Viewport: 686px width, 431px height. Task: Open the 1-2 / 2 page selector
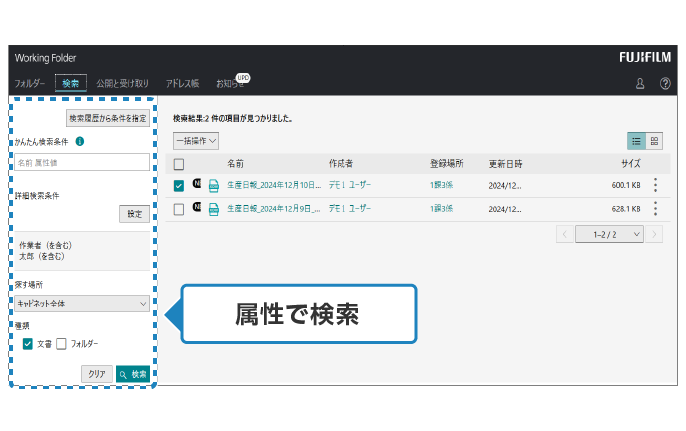609,234
